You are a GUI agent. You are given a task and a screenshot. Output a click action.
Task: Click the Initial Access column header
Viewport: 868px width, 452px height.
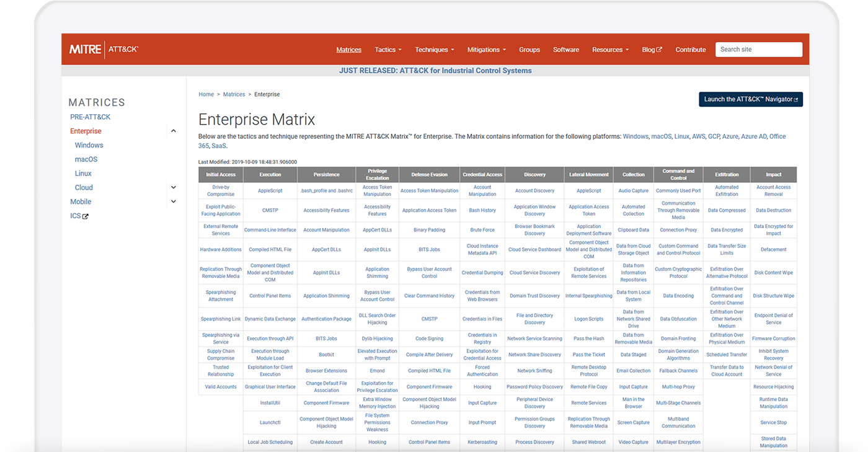(x=221, y=175)
